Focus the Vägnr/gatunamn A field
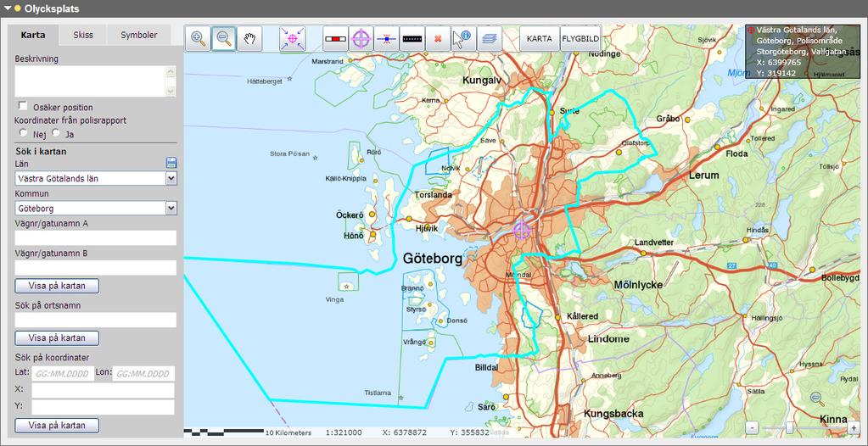Viewport: 868px width, 446px height. 96,238
